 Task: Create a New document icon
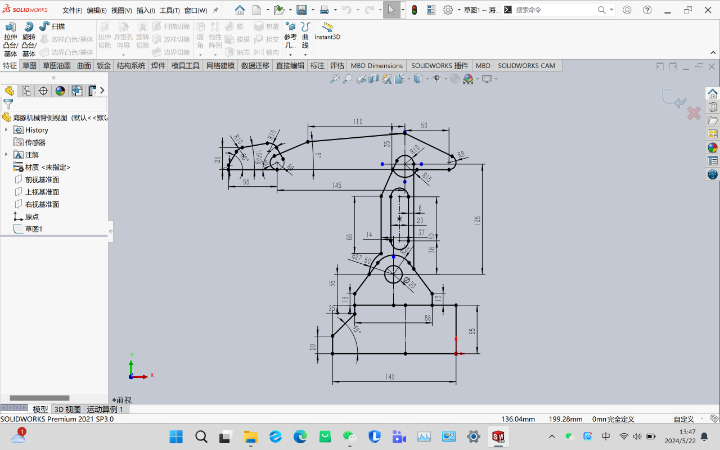pos(257,10)
